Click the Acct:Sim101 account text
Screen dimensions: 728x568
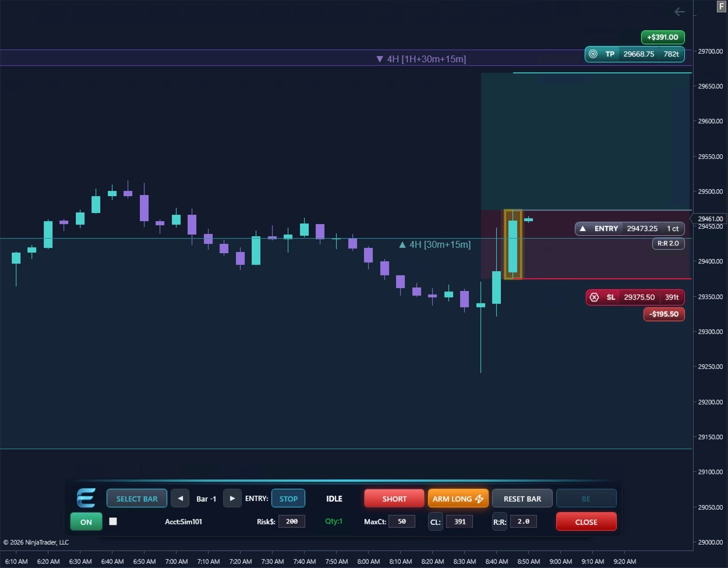[183, 521]
